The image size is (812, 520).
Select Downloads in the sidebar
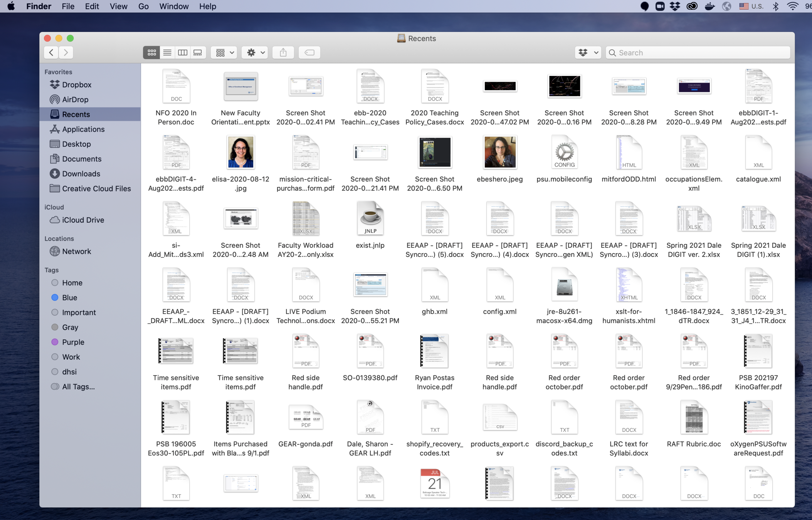[81, 174]
